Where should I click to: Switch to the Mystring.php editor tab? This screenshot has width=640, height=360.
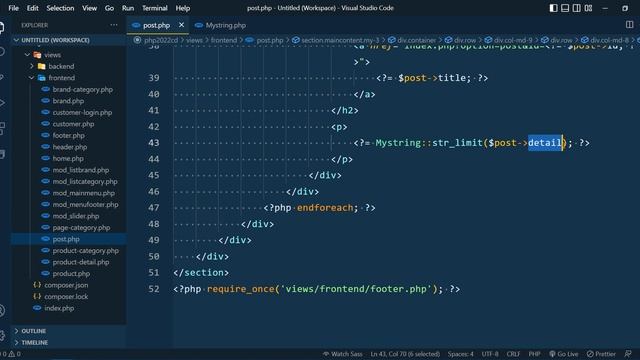click(x=220, y=25)
